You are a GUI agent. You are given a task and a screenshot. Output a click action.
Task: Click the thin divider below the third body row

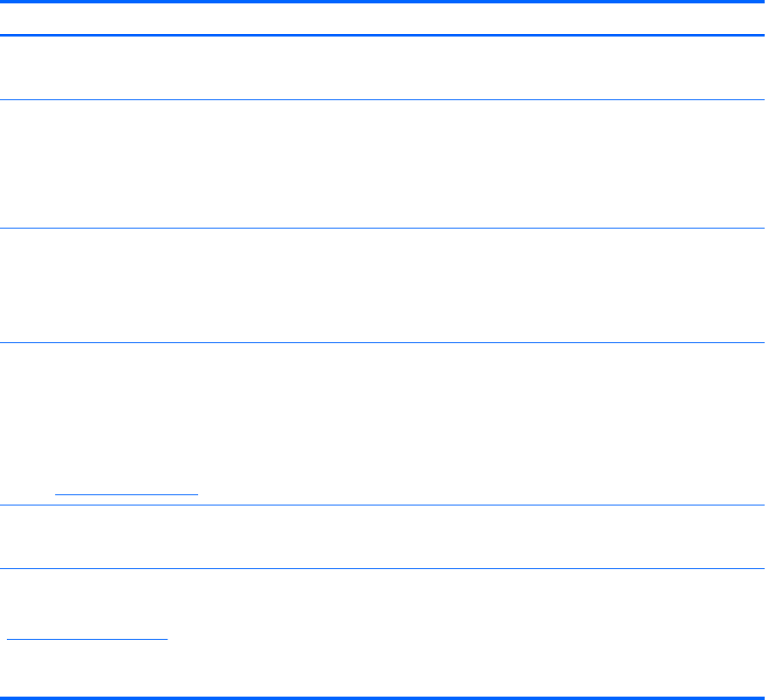(382, 342)
